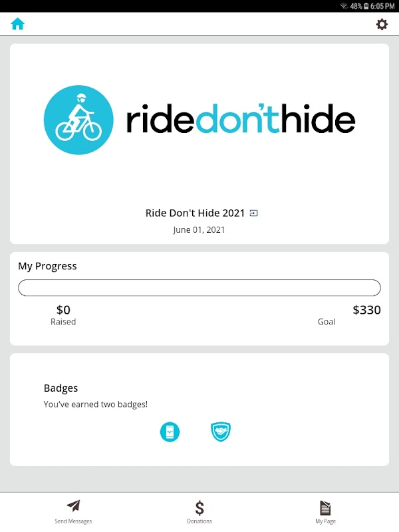This screenshot has height=532, width=399.
Task: Tap the ridedon'thide wordmark banner
Action: click(241, 120)
